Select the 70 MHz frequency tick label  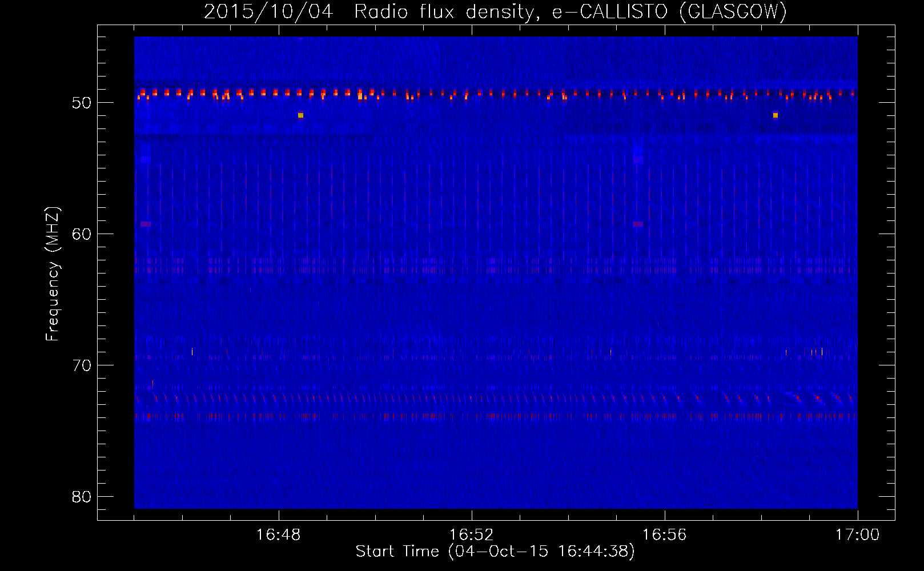[x=82, y=365]
